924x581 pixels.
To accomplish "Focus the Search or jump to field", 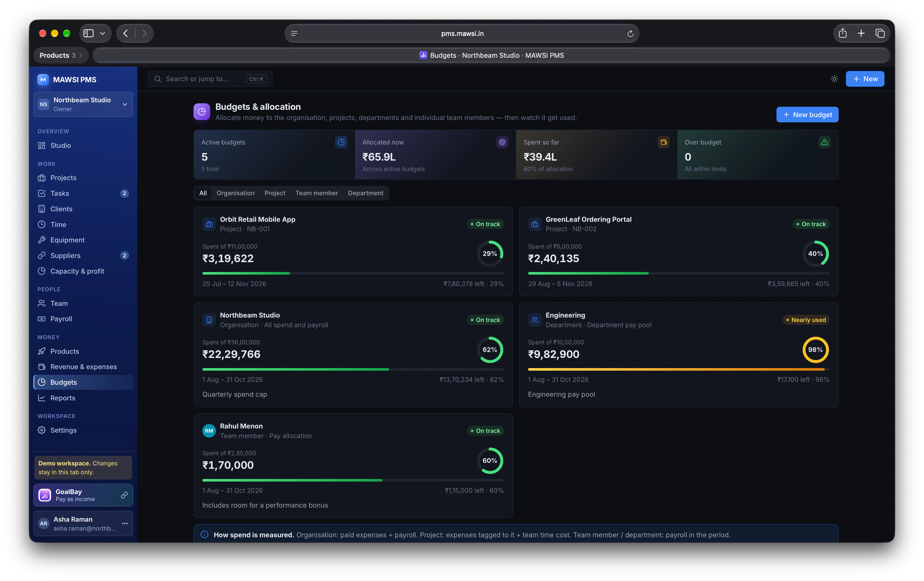I will coord(210,79).
